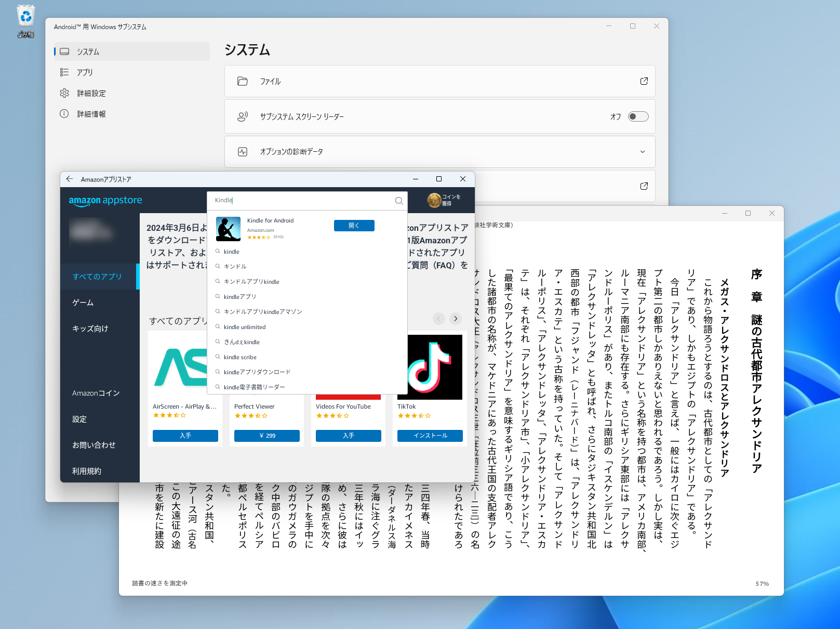
Task: Click the search magnifier icon in Appstore
Action: pos(398,201)
